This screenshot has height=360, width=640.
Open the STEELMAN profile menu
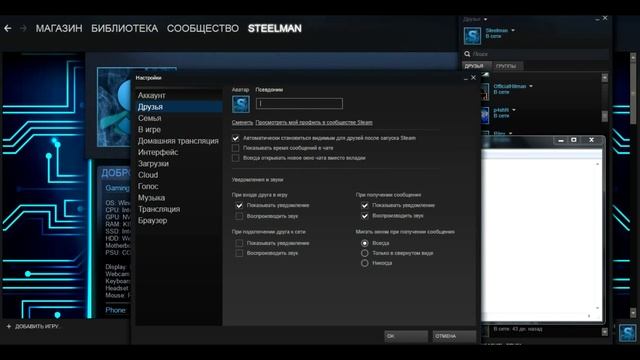(x=275, y=28)
